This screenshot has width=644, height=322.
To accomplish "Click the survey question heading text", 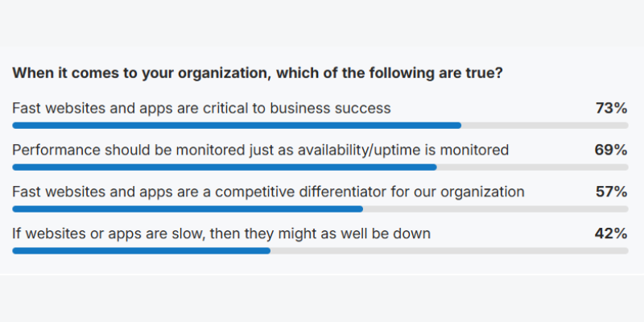I will click(258, 73).
